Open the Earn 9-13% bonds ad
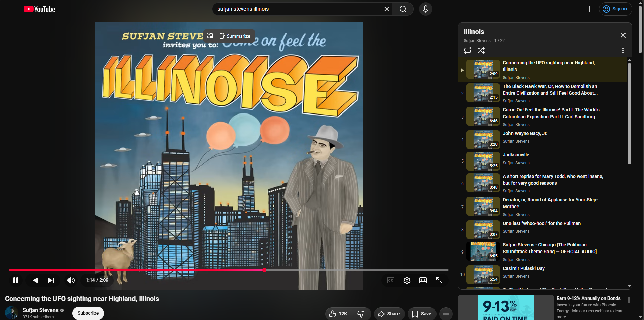Viewport: 644px width, 320px height. coord(588,298)
